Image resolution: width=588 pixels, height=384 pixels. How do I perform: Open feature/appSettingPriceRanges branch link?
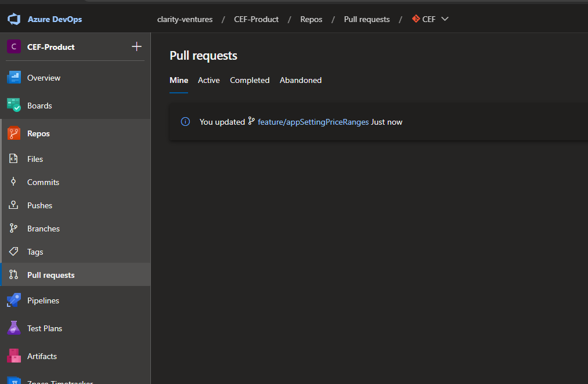click(x=313, y=122)
